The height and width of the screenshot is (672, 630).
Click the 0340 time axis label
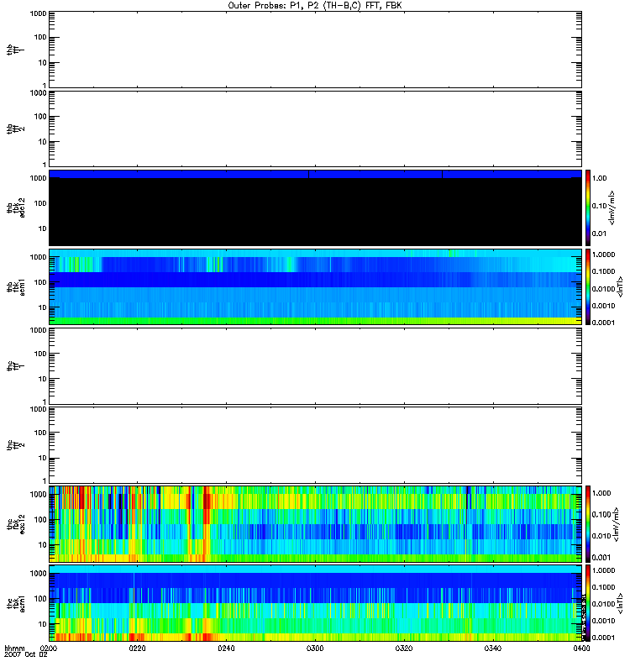click(x=493, y=648)
